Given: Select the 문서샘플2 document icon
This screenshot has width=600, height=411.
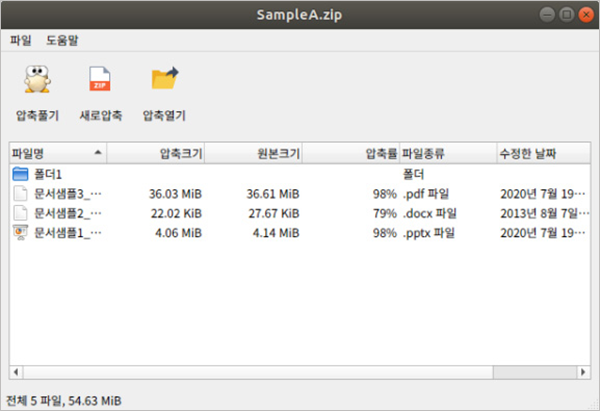Looking at the screenshot, I should coord(20,213).
